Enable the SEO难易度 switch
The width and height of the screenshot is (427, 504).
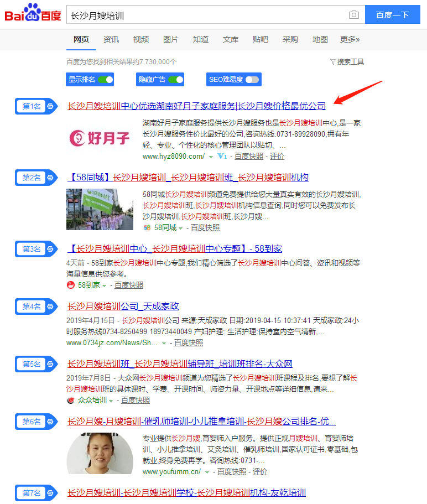coord(252,80)
